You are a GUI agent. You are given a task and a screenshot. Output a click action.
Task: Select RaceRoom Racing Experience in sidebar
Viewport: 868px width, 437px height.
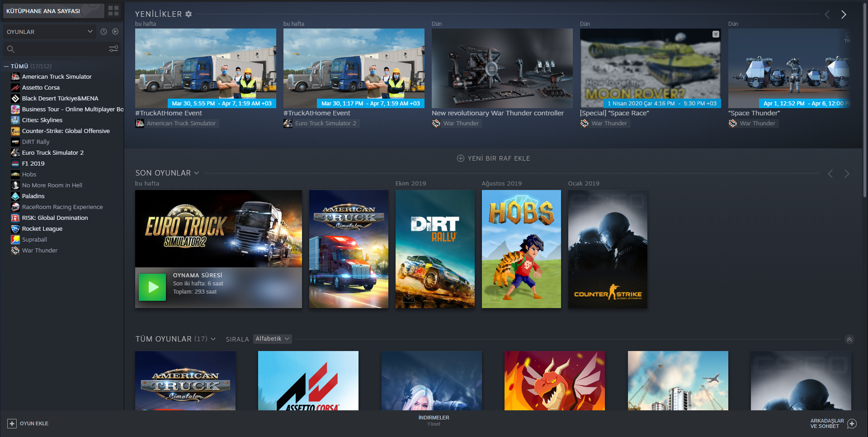(x=62, y=207)
